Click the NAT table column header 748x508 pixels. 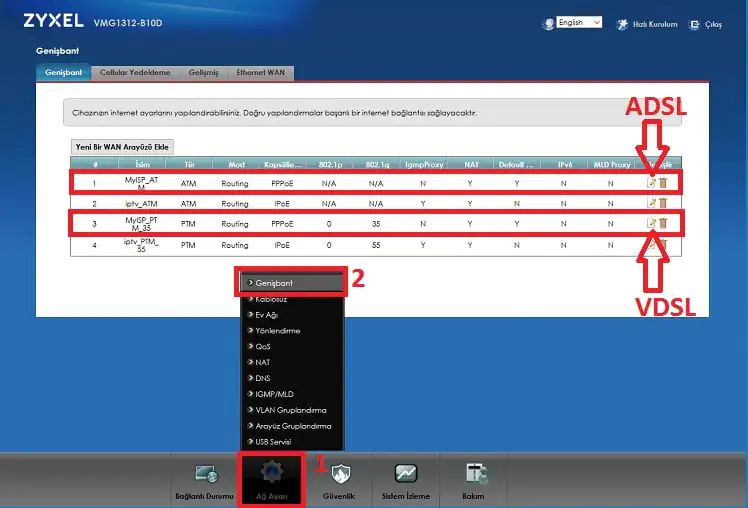pyautogui.click(x=471, y=164)
